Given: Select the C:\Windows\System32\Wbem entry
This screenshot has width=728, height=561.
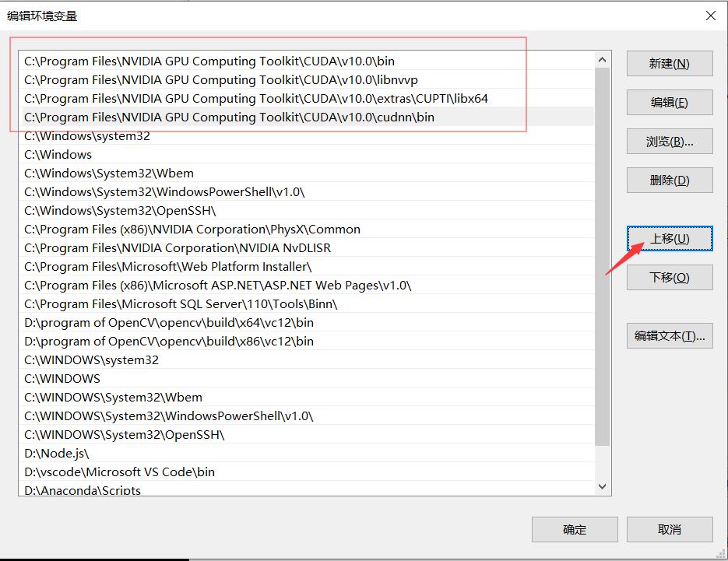Looking at the screenshot, I should 307,173.
